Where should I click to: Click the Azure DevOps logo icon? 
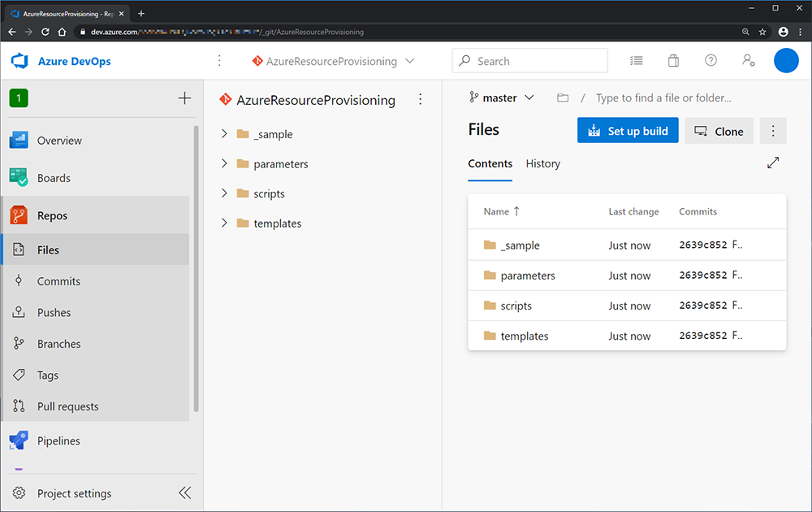[19, 61]
